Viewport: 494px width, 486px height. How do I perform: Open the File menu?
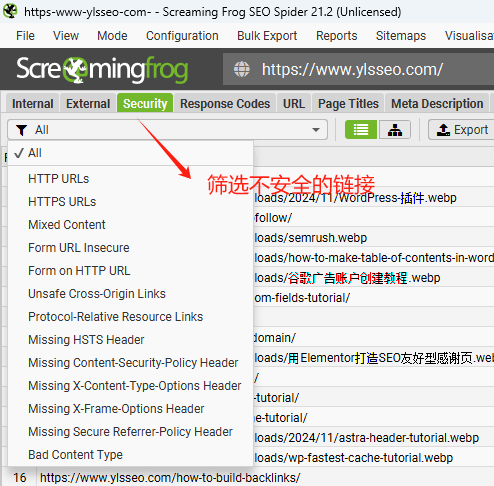pyautogui.click(x=25, y=36)
